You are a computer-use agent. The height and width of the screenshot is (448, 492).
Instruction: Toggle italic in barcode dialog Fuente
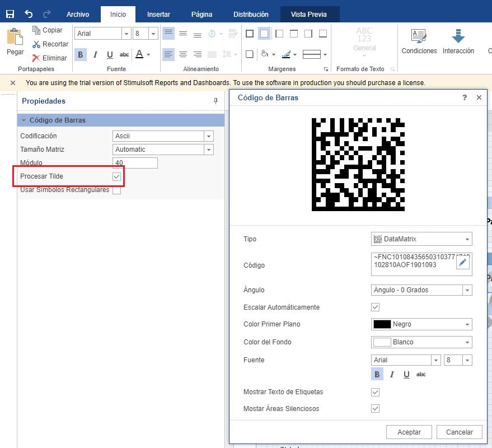(392, 374)
